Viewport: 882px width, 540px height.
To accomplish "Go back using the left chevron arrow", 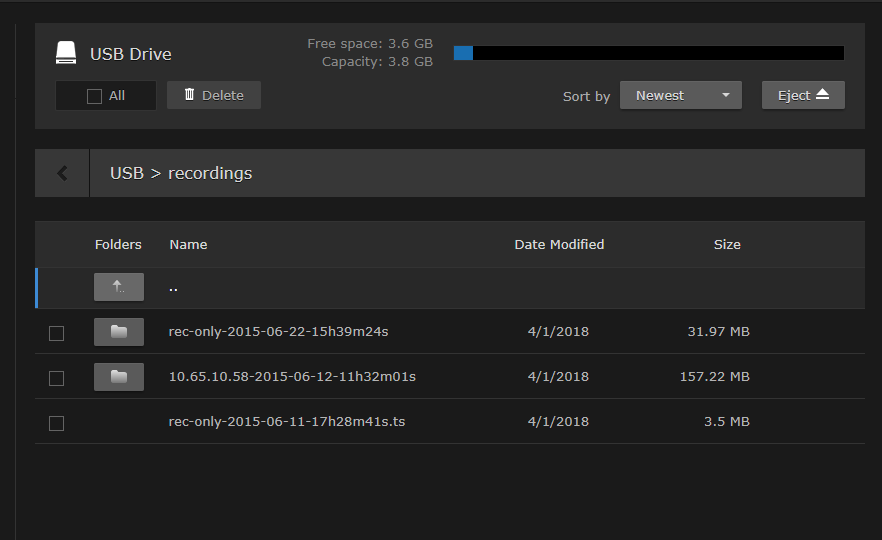I will pos(62,173).
